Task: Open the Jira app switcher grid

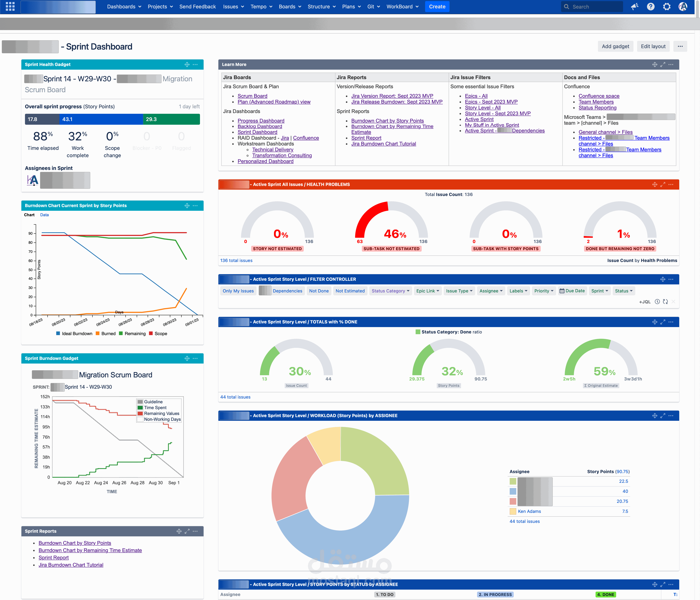Action: [10, 6]
